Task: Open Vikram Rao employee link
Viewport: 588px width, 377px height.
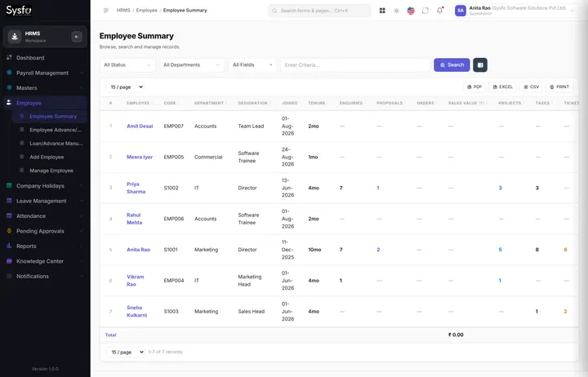Action: tap(135, 281)
